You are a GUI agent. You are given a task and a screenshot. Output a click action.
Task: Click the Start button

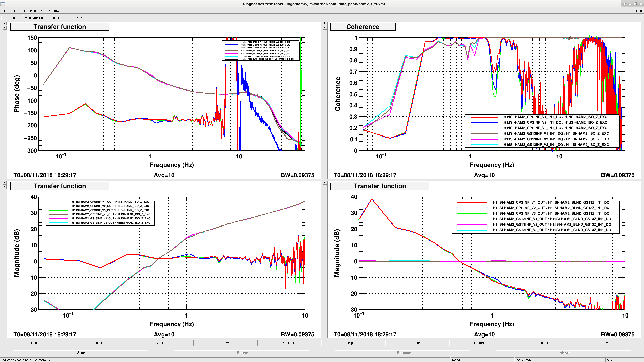point(81,353)
